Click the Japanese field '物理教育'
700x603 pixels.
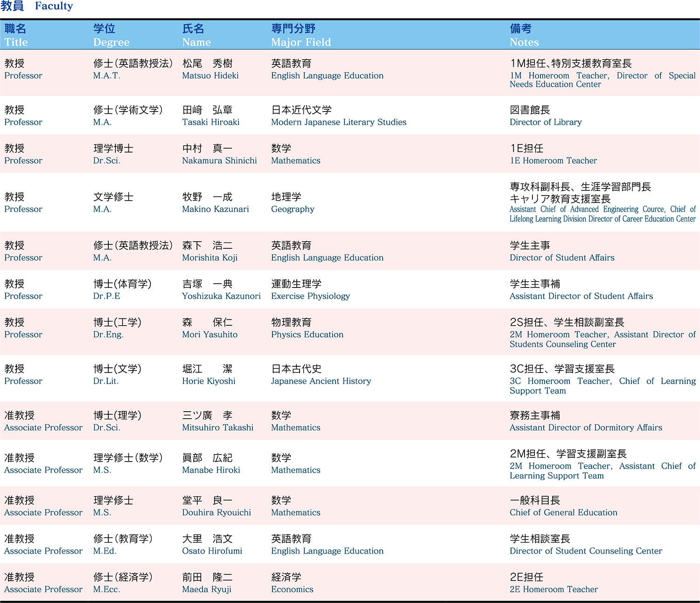click(x=291, y=322)
